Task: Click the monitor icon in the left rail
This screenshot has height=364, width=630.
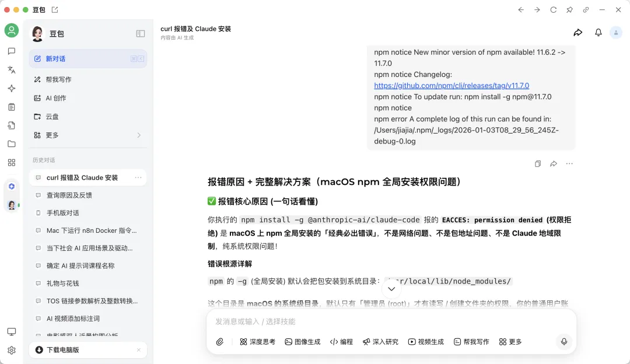Action: (x=12, y=332)
